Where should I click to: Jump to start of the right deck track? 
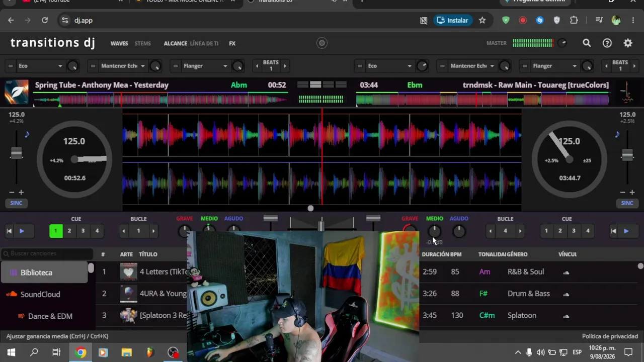[x=613, y=231]
